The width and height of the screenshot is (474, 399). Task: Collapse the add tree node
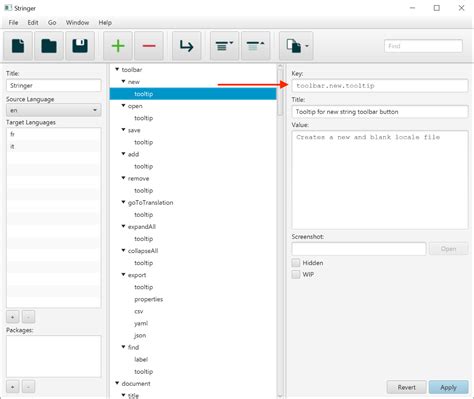(123, 154)
